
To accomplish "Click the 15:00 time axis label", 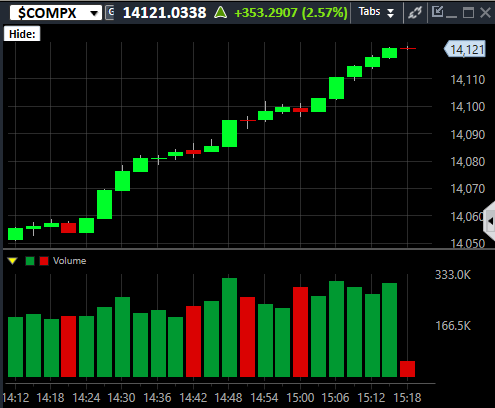I will click(x=300, y=398).
